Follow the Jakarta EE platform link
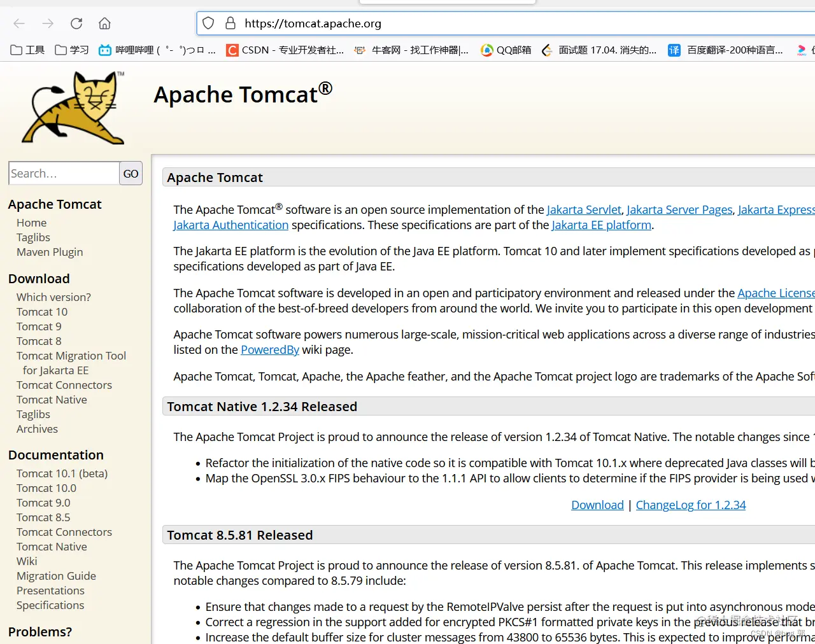The height and width of the screenshot is (644, 815). (x=602, y=225)
